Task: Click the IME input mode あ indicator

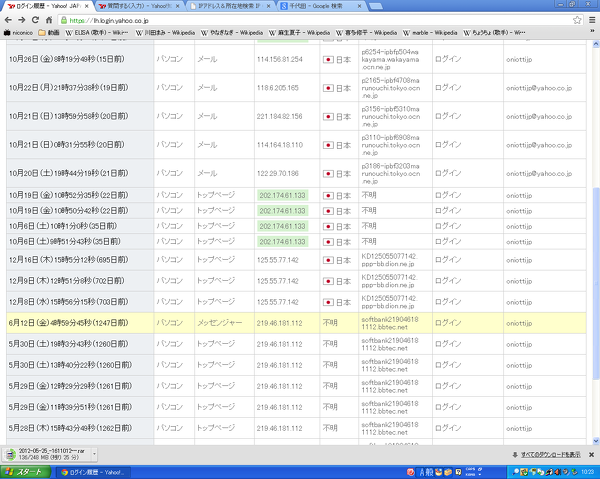Action: tap(422, 472)
